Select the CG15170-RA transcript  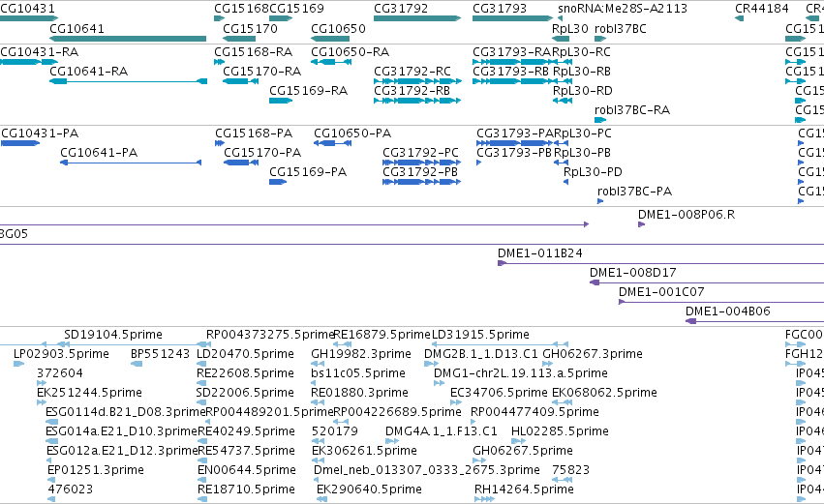[x=240, y=81]
